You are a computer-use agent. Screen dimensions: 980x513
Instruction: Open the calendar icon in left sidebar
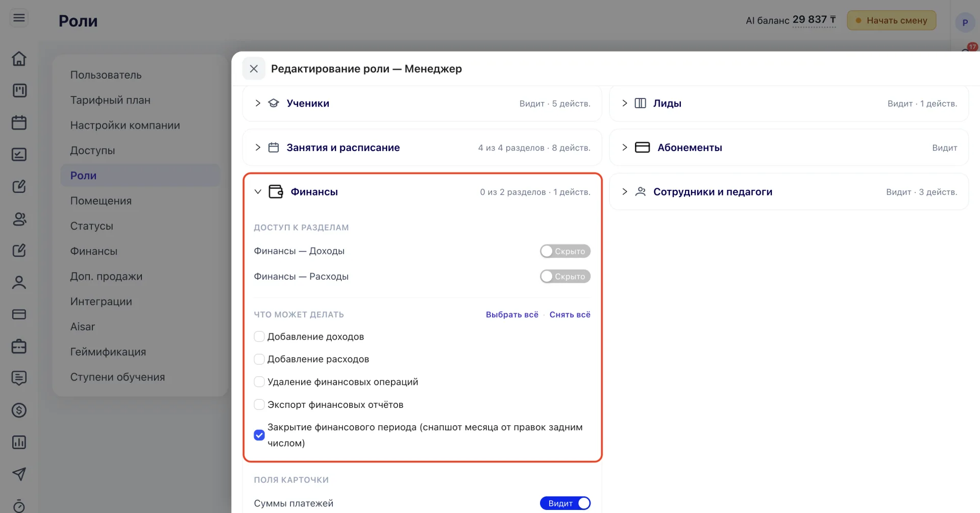(x=19, y=123)
